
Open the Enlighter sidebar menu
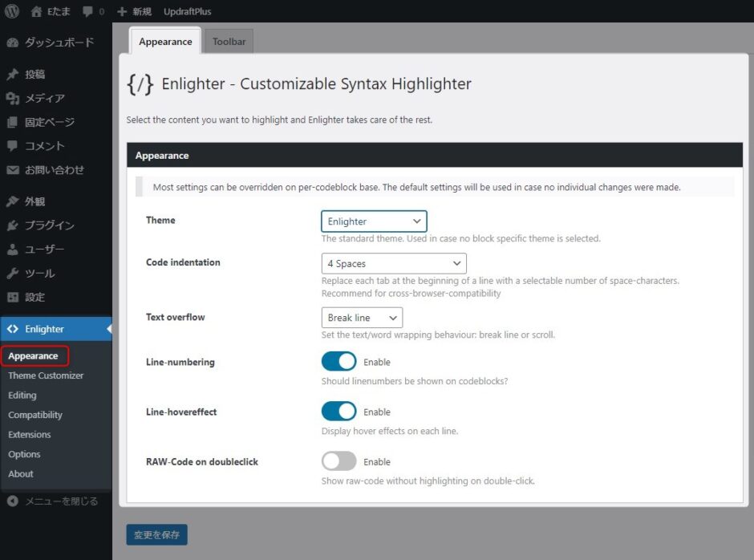pos(56,329)
